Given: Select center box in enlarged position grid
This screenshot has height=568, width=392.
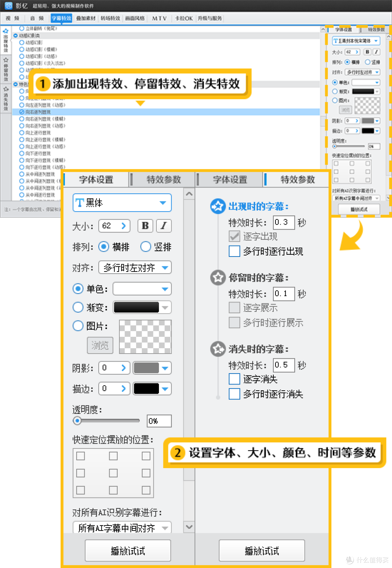Looking at the screenshot, I should point(113,473).
